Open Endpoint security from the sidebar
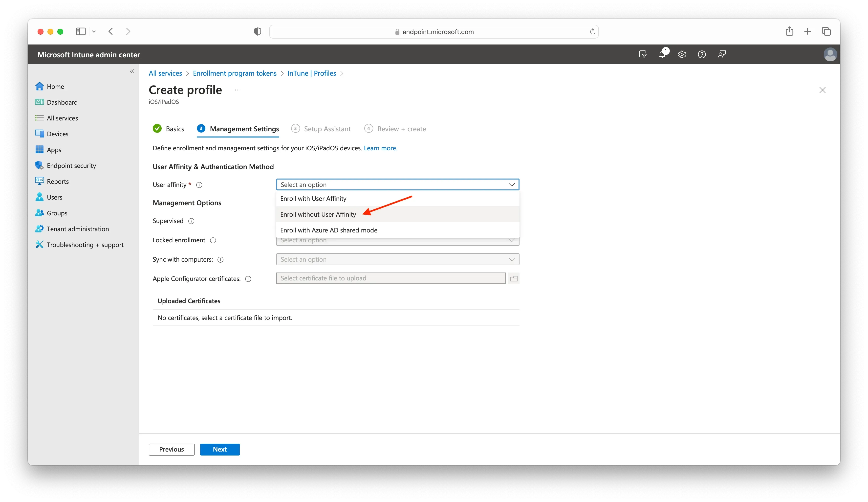Screen dimensions: 868x502 71,165
